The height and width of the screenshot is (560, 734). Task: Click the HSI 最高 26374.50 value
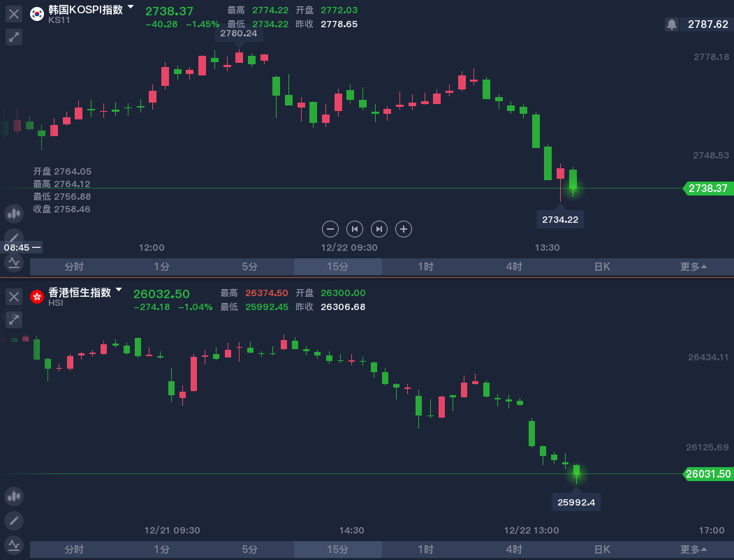(267, 293)
